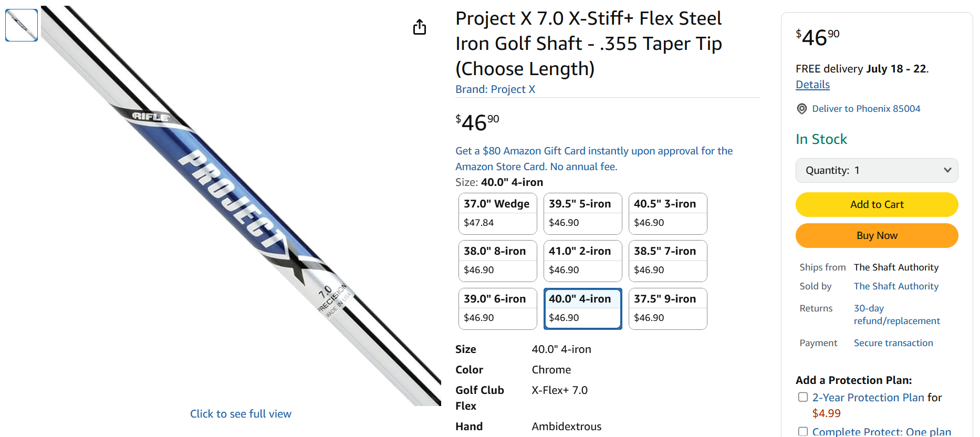Open The Shaft Authority seller link
The height and width of the screenshot is (437, 980).
click(x=895, y=286)
